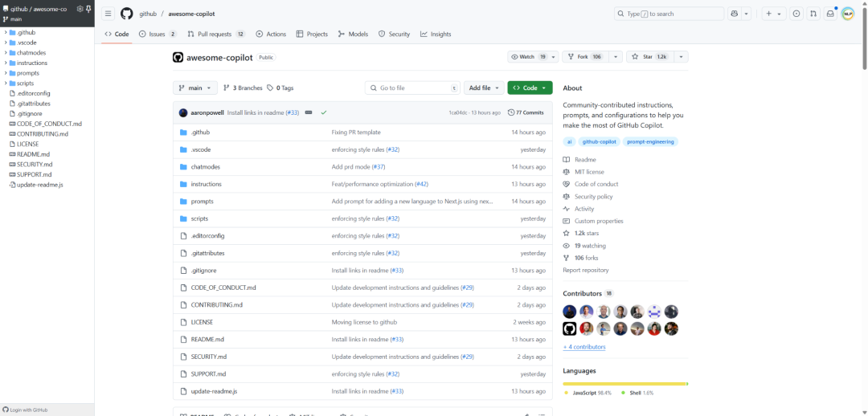The image size is (868, 416).
Task: Click file icon beside update-readme.js row
Action: pos(184,391)
